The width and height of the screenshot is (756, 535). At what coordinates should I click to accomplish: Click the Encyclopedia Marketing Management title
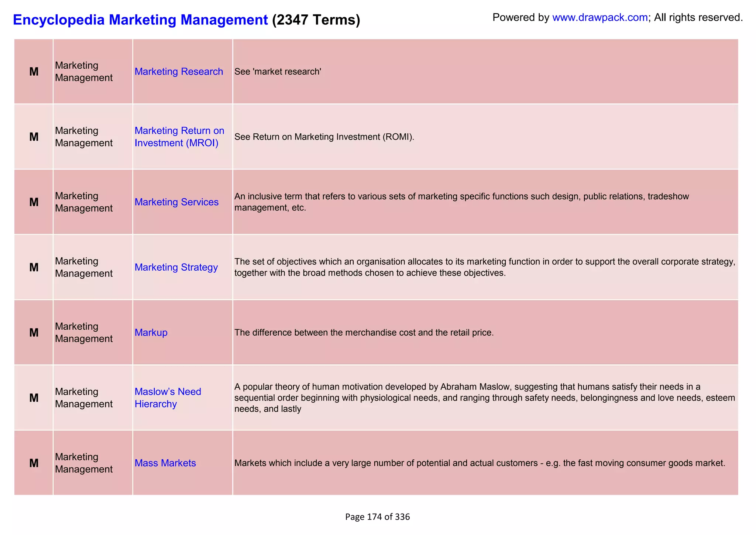coord(140,20)
